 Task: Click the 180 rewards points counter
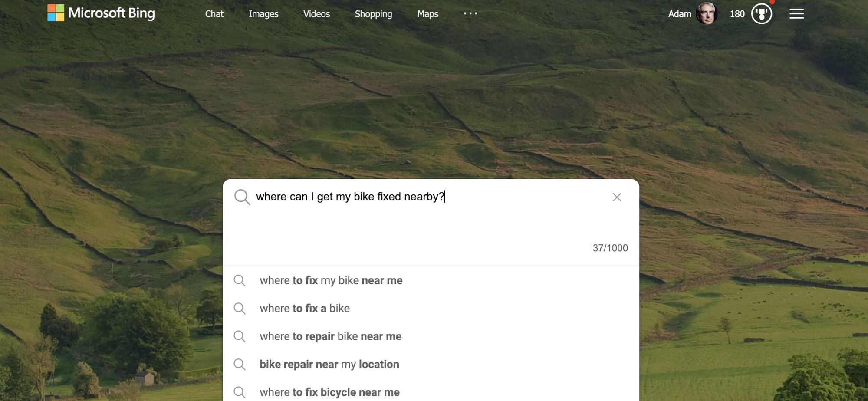coord(736,13)
